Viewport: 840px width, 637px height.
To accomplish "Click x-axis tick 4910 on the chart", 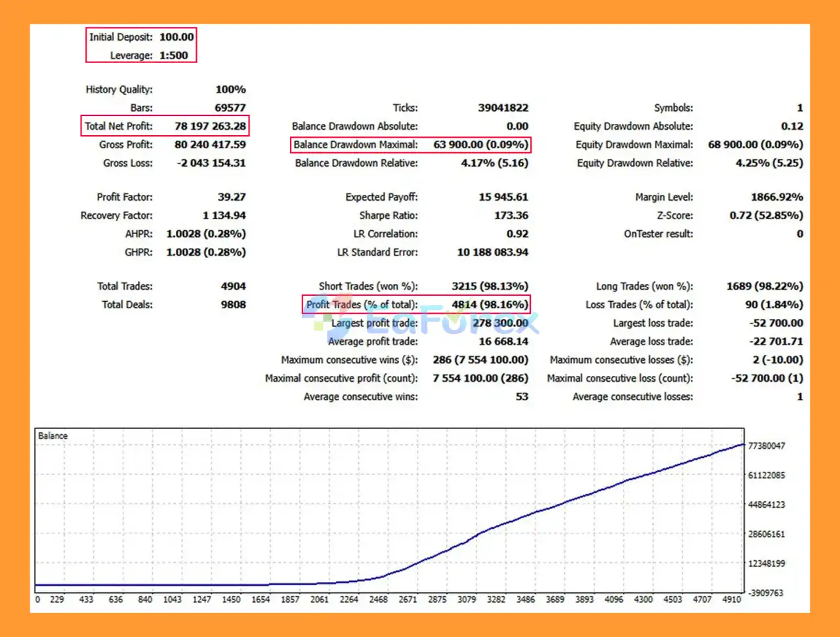I will pyautogui.click(x=731, y=599).
